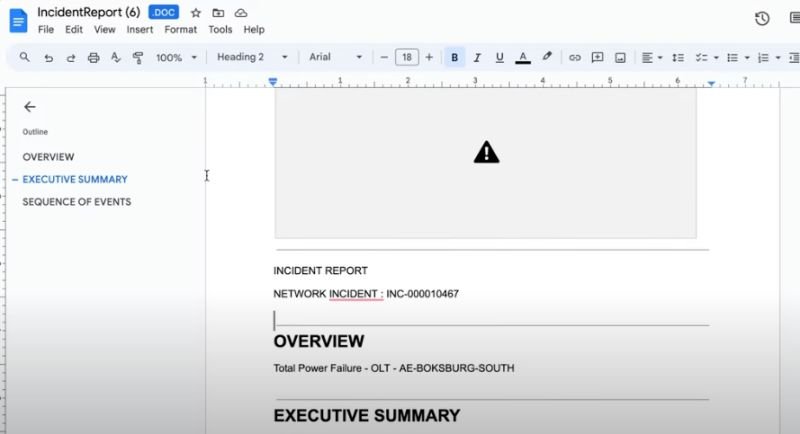The image size is (800, 434).
Task: Open the Google Docs home icon
Action: pyautogui.click(x=18, y=20)
